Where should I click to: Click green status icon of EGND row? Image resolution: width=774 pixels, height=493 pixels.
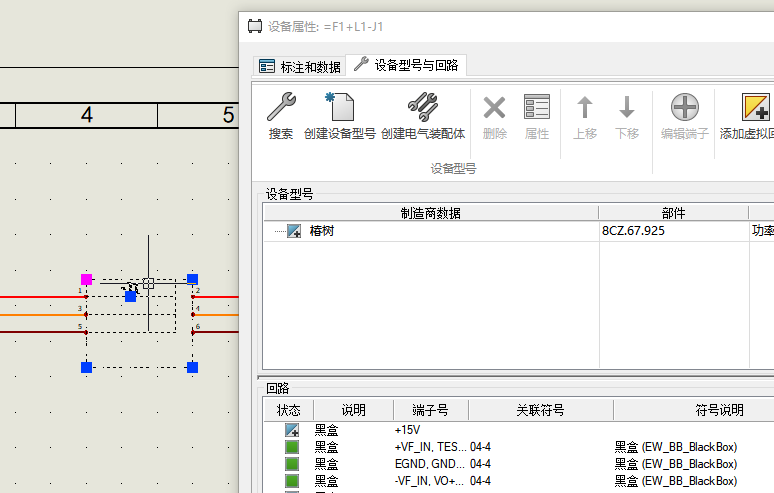[x=292, y=464]
